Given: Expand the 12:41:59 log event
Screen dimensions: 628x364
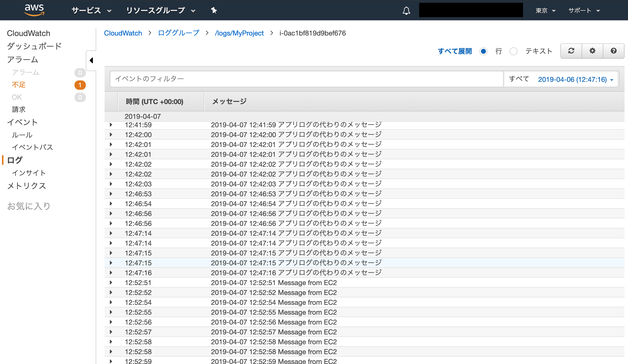Looking at the screenshot, I should [x=111, y=125].
